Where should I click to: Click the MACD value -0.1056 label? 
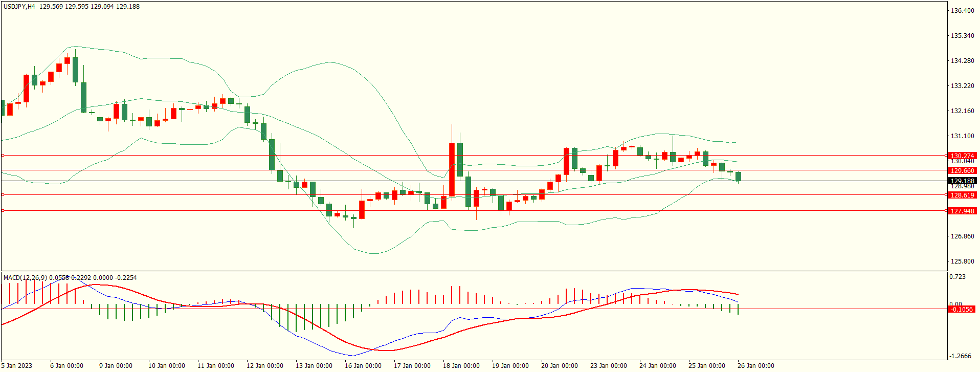[962, 309]
